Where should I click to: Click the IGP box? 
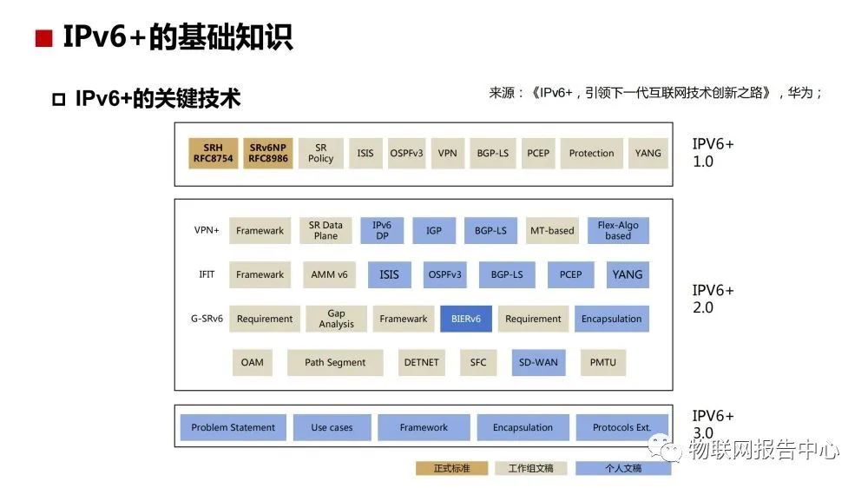point(434,230)
